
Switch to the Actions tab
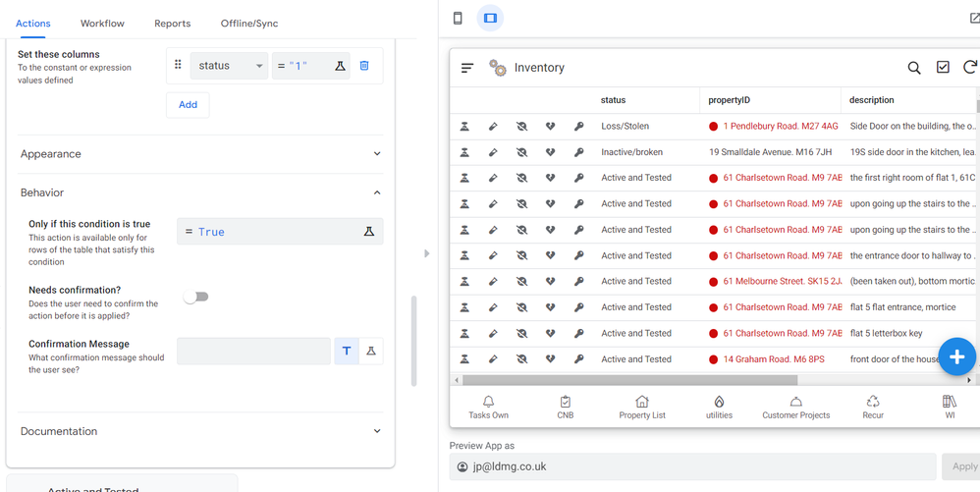[33, 24]
